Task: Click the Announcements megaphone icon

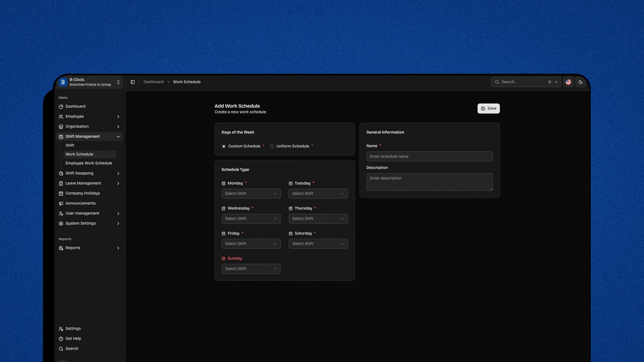Action: coord(61,204)
